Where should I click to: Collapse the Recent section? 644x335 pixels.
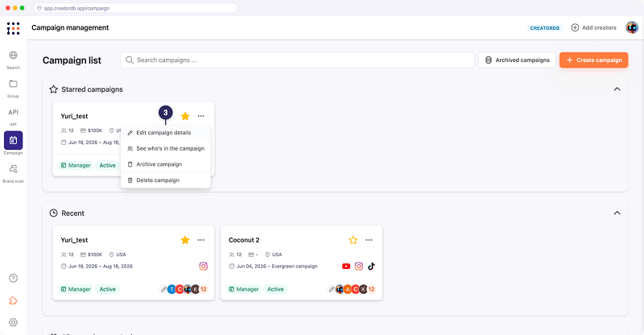pyautogui.click(x=617, y=213)
